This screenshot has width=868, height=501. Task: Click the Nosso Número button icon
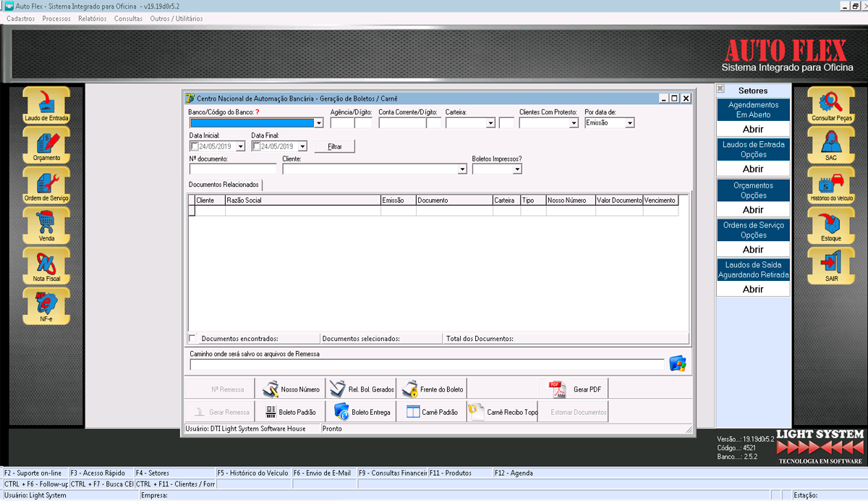[x=290, y=389]
